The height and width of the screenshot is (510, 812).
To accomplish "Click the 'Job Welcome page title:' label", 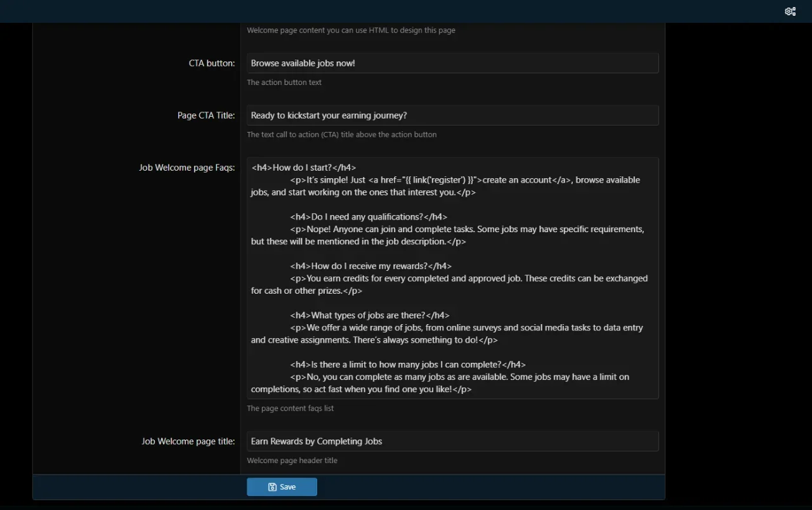I will [x=188, y=441].
